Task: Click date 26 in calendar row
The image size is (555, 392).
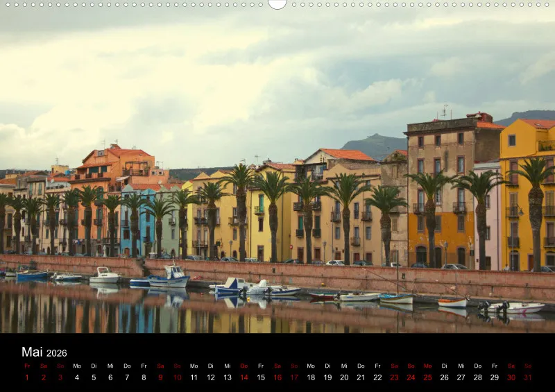Action: click(444, 377)
